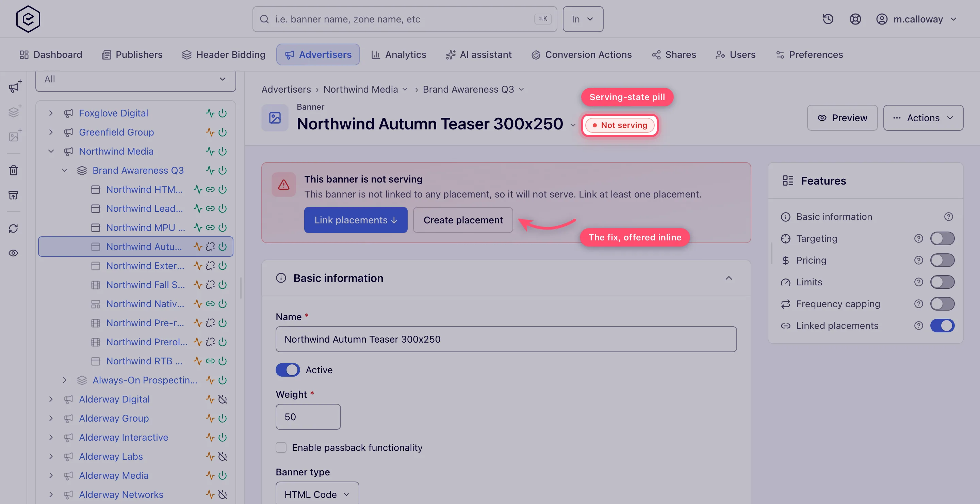Open the Conversion Actions tab

(x=581, y=54)
